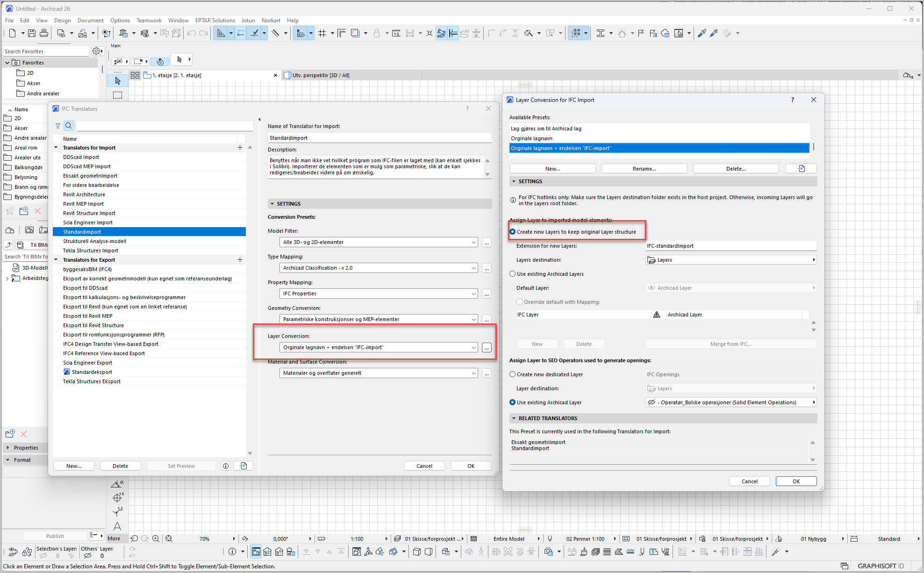Viewport: 924px width, 573px height.
Task: Select Use existing Archicad Layers radio
Action: point(513,274)
